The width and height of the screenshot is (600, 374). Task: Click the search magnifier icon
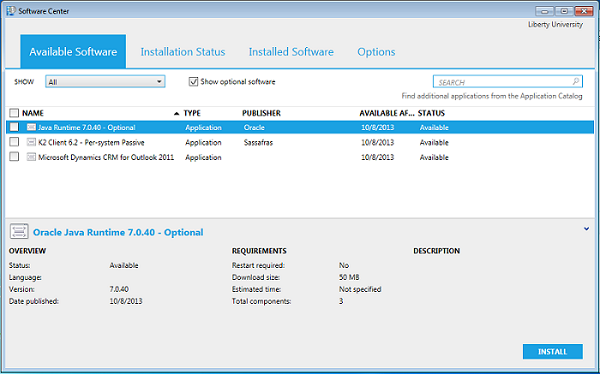(x=576, y=82)
